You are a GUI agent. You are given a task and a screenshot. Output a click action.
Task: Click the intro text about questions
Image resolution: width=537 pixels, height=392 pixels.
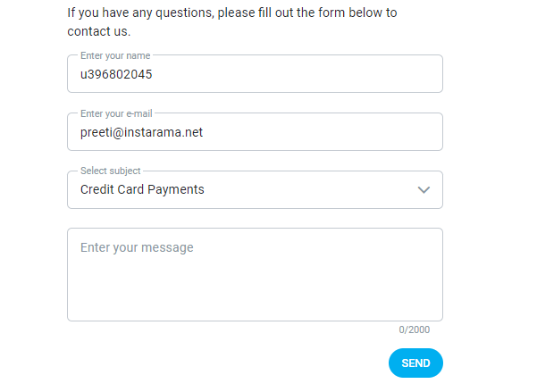pos(232,13)
